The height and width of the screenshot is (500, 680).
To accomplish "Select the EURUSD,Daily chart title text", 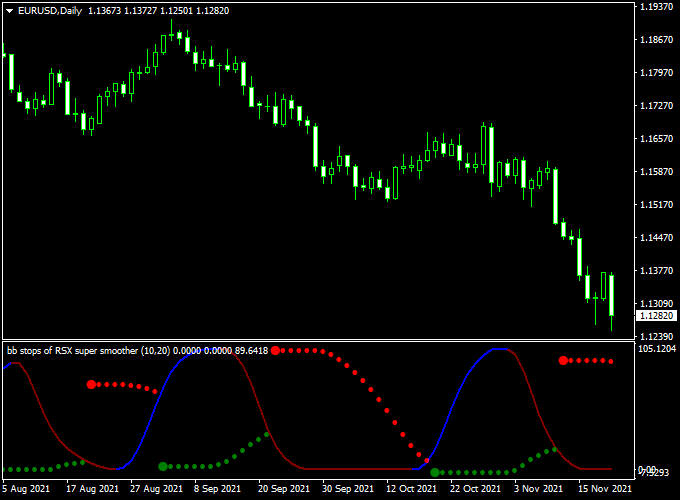I will pyautogui.click(x=51, y=11).
